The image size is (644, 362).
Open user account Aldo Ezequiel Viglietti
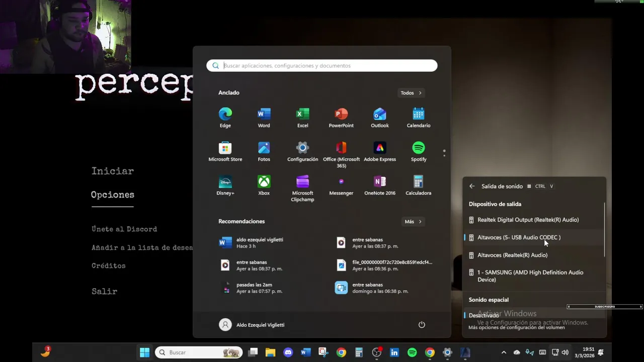(252, 325)
